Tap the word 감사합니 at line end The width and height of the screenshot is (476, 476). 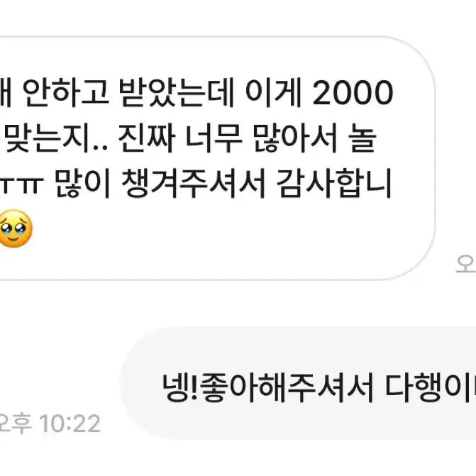click(333, 184)
